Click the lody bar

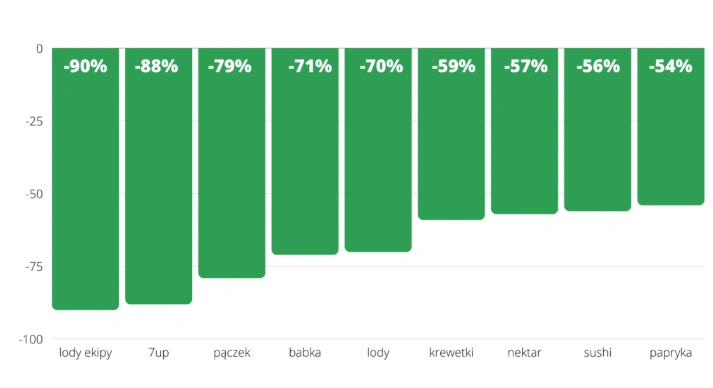(x=378, y=150)
